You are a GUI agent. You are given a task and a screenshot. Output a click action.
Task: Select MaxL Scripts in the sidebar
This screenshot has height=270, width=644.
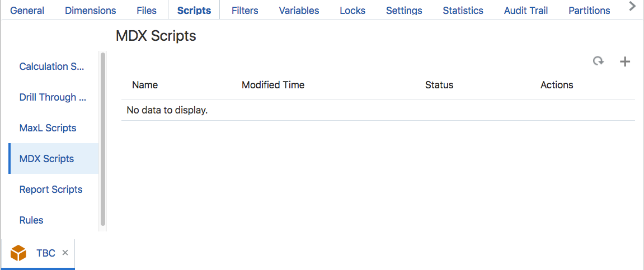[x=48, y=128]
